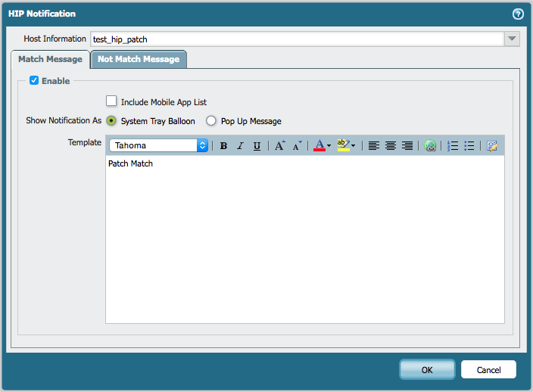Toggle the Enable checkbox

point(34,80)
